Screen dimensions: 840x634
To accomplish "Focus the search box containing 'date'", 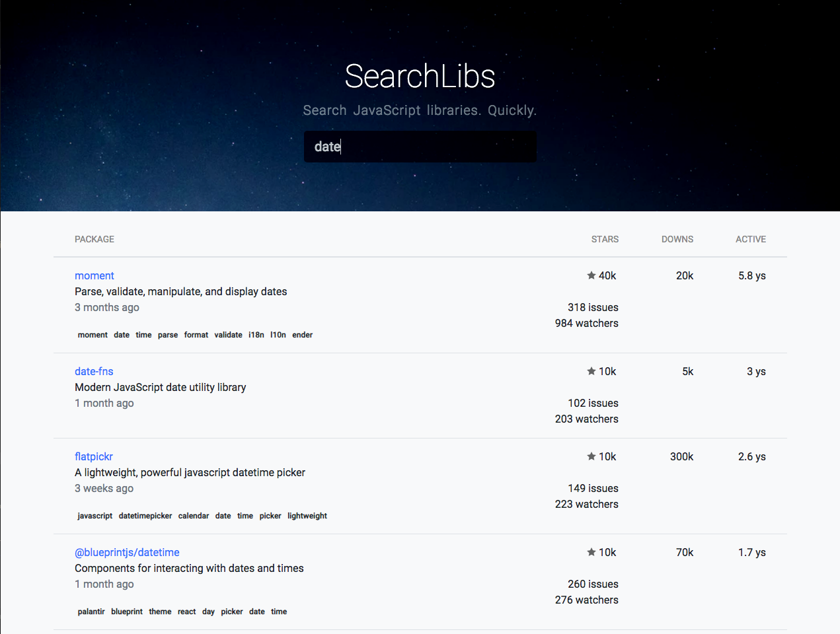I will [420, 147].
